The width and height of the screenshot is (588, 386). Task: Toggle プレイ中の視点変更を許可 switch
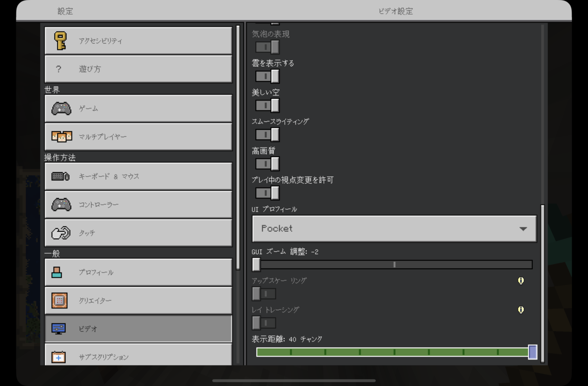click(x=268, y=193)
